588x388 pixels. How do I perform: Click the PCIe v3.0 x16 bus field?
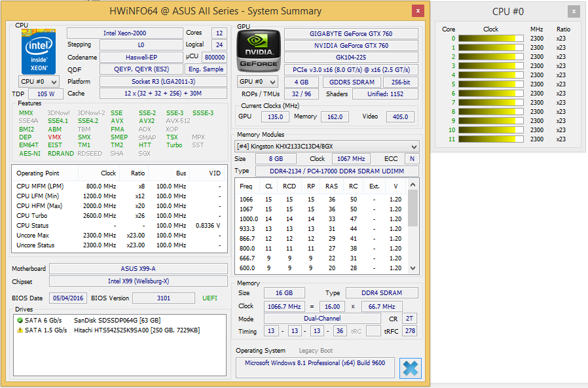(351, 70)
